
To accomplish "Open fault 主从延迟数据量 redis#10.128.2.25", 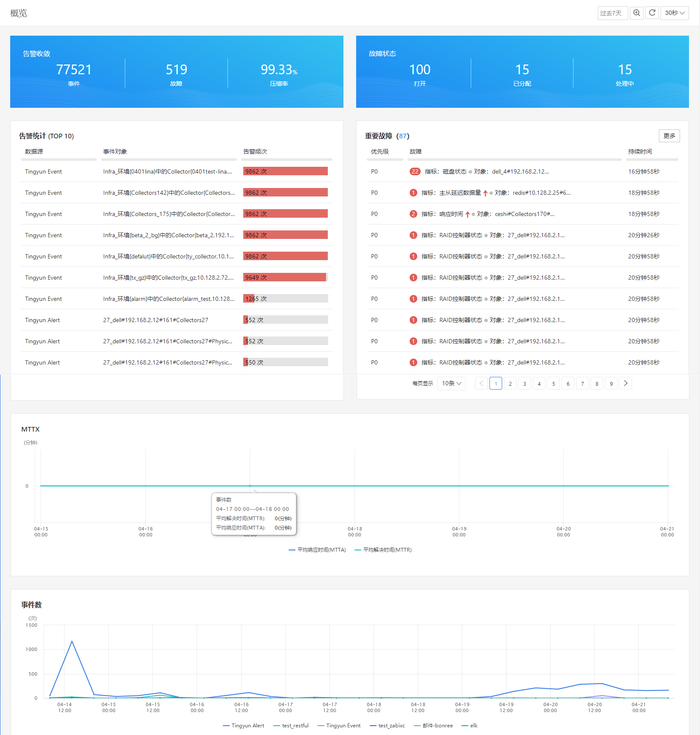I will coord(496,193).
